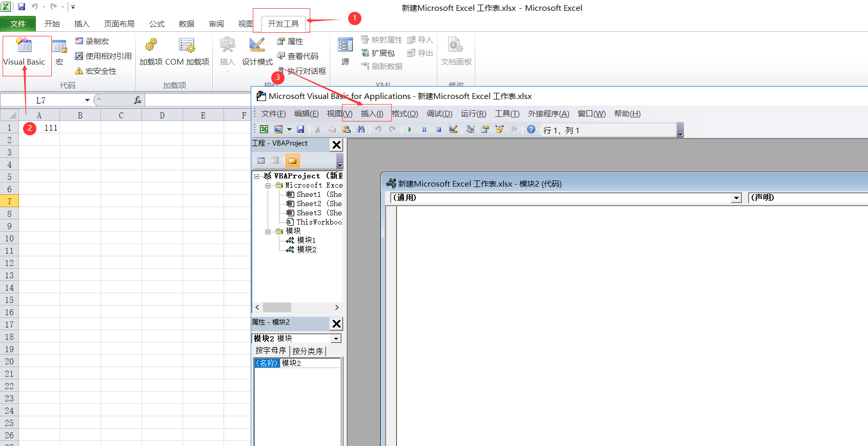The image size is (868, 446).
Task: Open the 模块2 properties object dropdown
Action: tap(336, 339)
